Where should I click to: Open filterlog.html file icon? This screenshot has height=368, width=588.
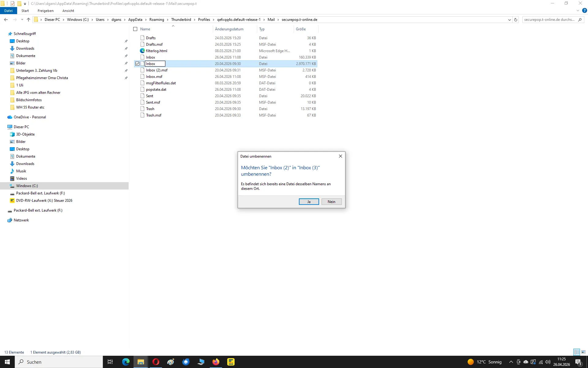point(142,51)
